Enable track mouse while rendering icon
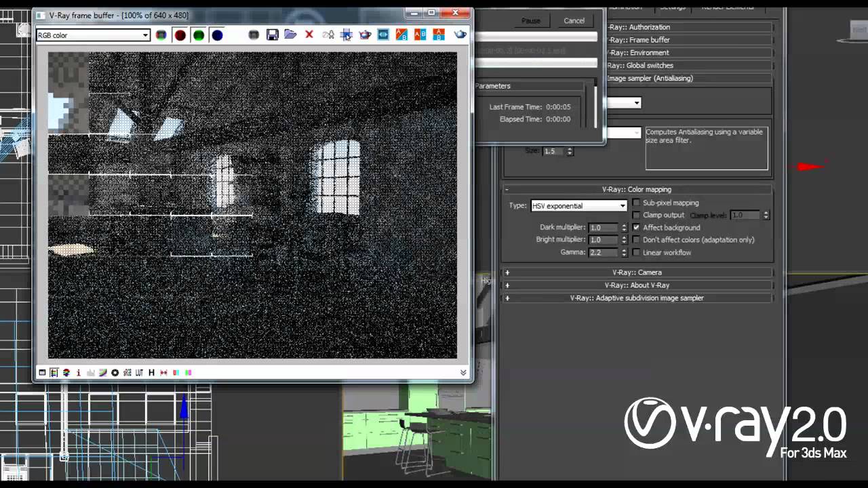 pyautogui.click(x=347, y=35)
